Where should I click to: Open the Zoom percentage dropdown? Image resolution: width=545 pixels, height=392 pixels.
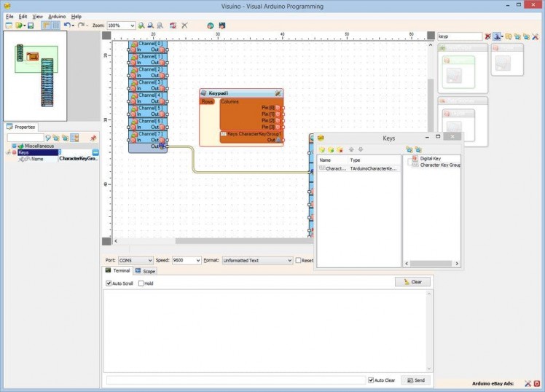[132, 26]
